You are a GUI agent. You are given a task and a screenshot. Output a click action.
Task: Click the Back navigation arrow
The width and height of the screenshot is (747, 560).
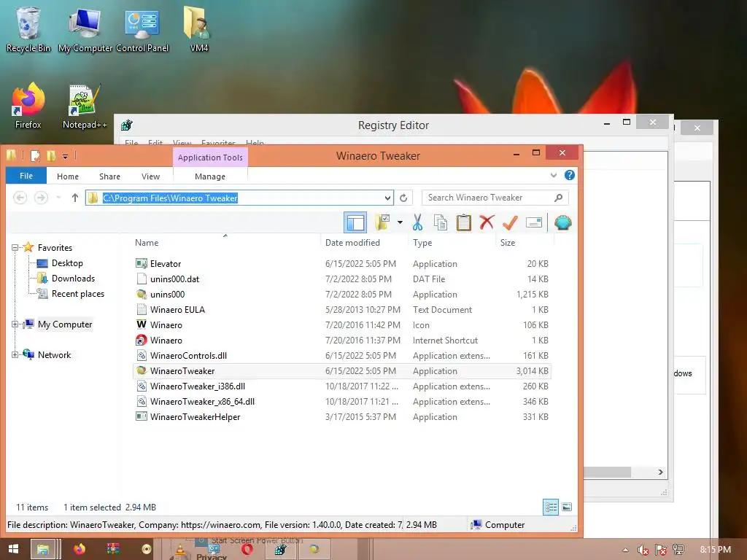[x=20, y=198]
